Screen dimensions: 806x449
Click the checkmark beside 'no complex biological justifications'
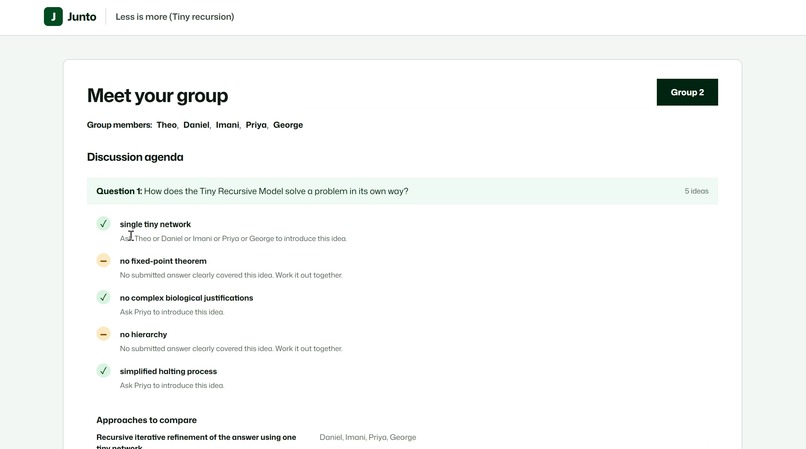[103, 297]
